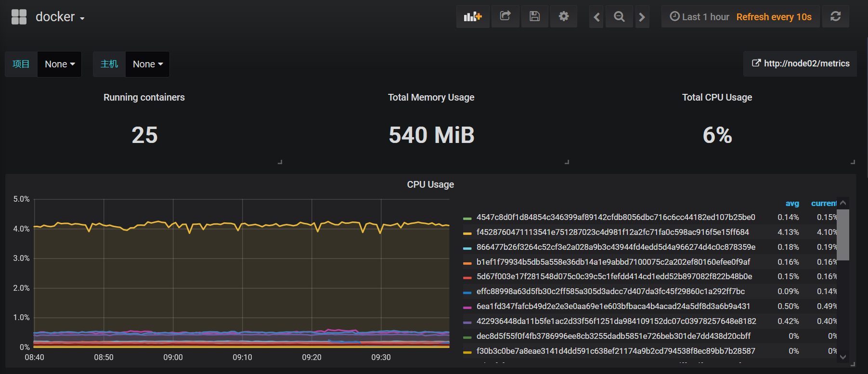The width and height of the screenshot is (868, 374).
Task: Toggle legend series f30b3c0be7a8eae3141d4dd5
Action: pyautogui.click(x=616, y=351)
